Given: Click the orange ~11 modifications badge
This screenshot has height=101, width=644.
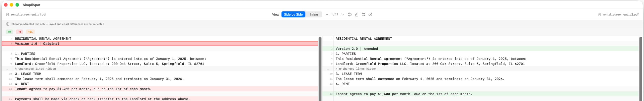Looking at the screenshot, I should coord(30,32).
